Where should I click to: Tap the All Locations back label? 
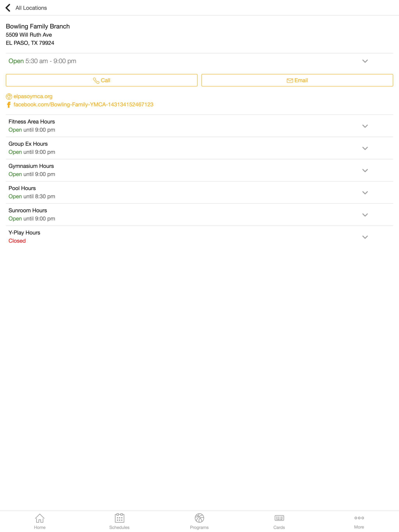click(31, 8)
